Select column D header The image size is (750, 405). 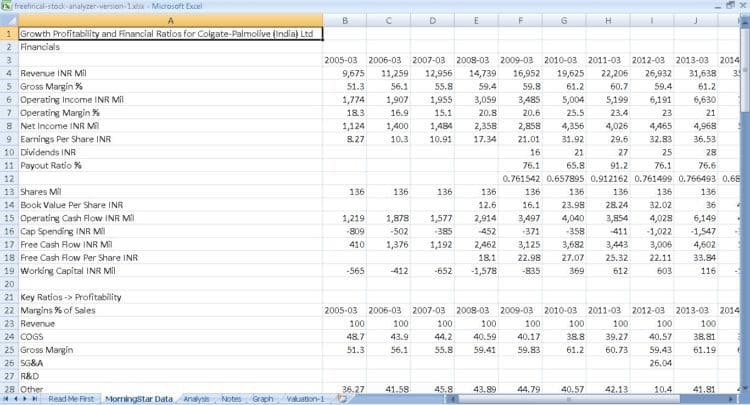(432, 21)
